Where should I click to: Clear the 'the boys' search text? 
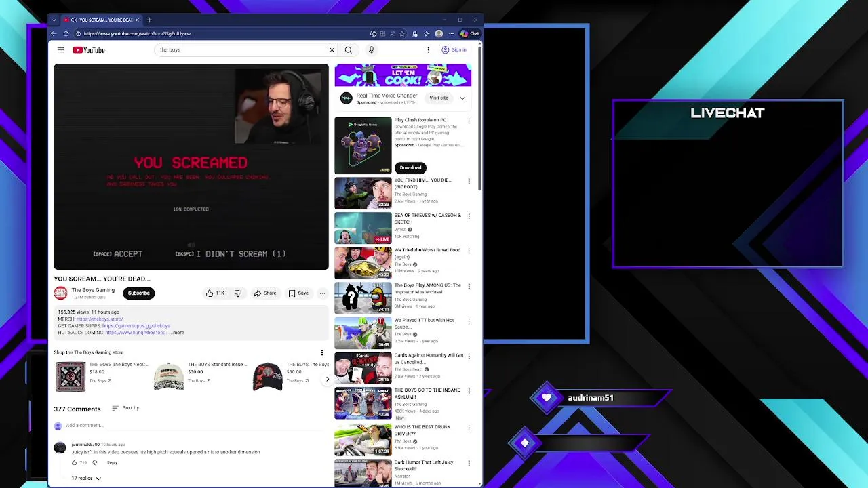332,49
